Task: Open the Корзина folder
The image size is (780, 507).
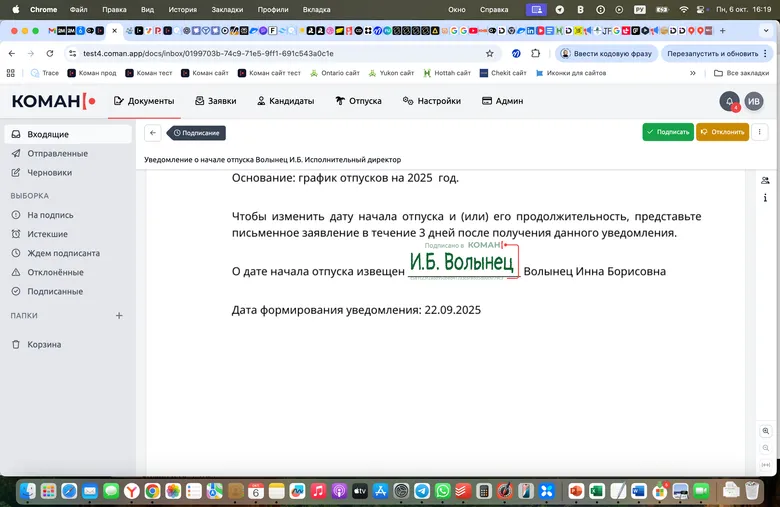Action: pyautogui.click(x=44, y=344)
